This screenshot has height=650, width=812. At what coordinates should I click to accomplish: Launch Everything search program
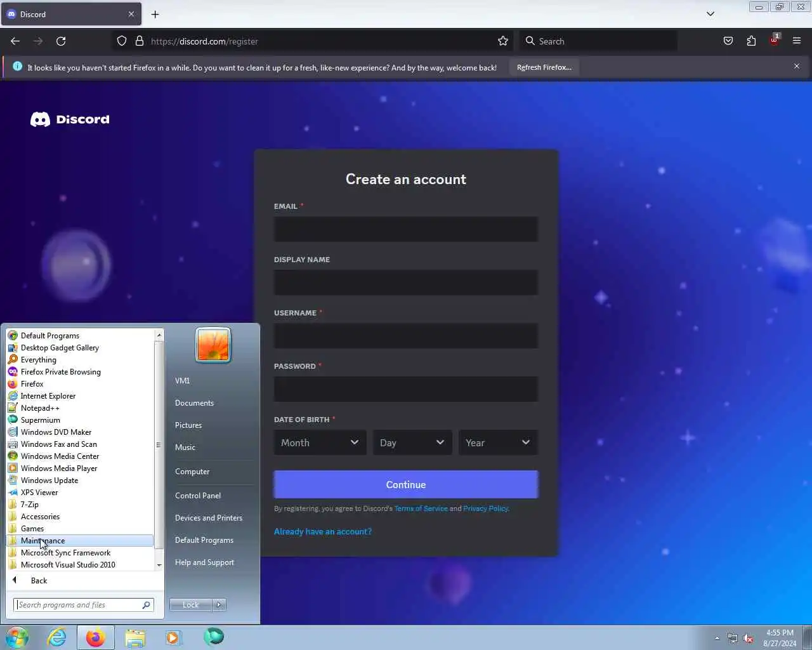[x=80, y=360]
